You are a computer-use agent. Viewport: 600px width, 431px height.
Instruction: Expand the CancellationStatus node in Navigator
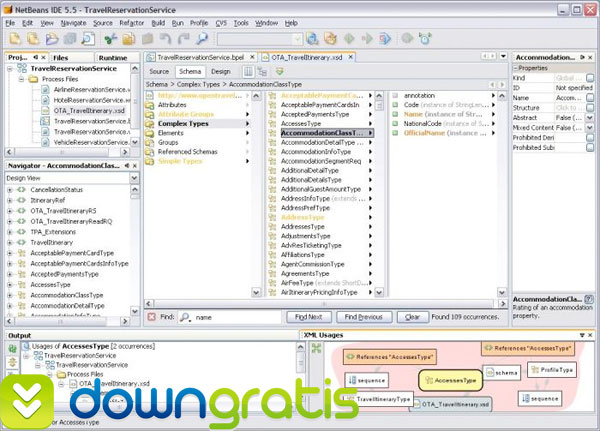click(x=10, y=187)
